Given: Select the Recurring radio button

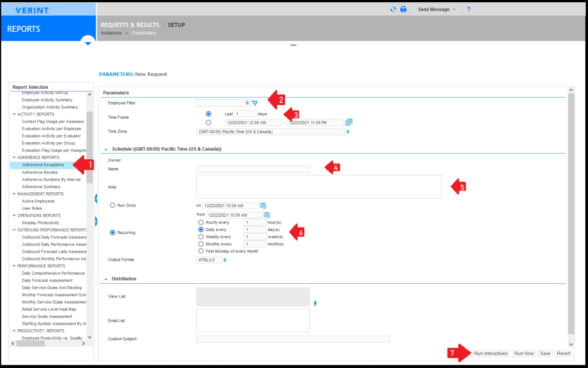Looking at the screenshot, I should [x=113, y=233].
